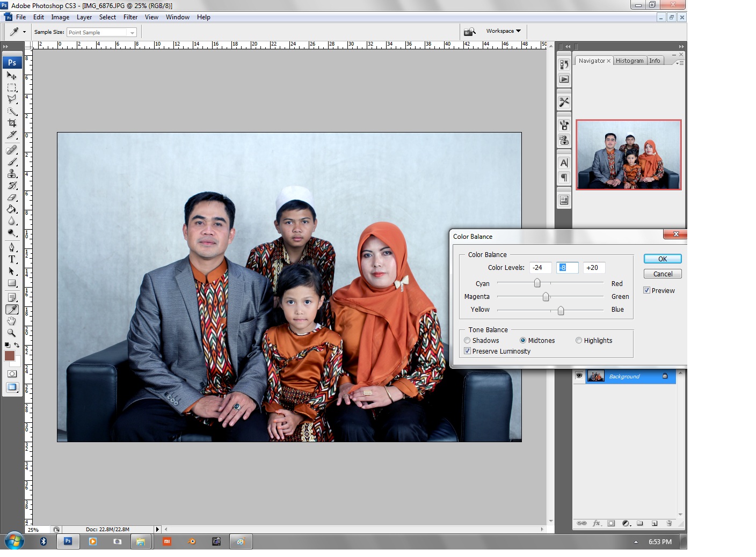Open the Actions panel from the dock

pos(564,79)
